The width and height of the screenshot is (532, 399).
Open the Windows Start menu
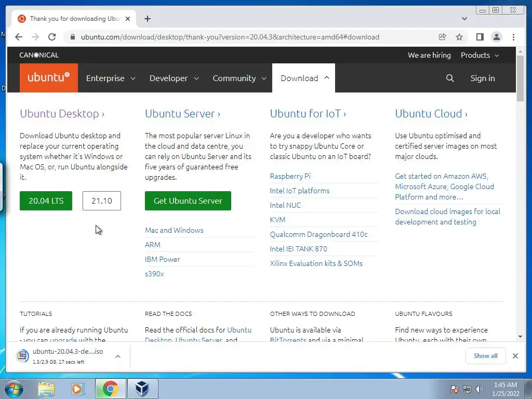14,389
